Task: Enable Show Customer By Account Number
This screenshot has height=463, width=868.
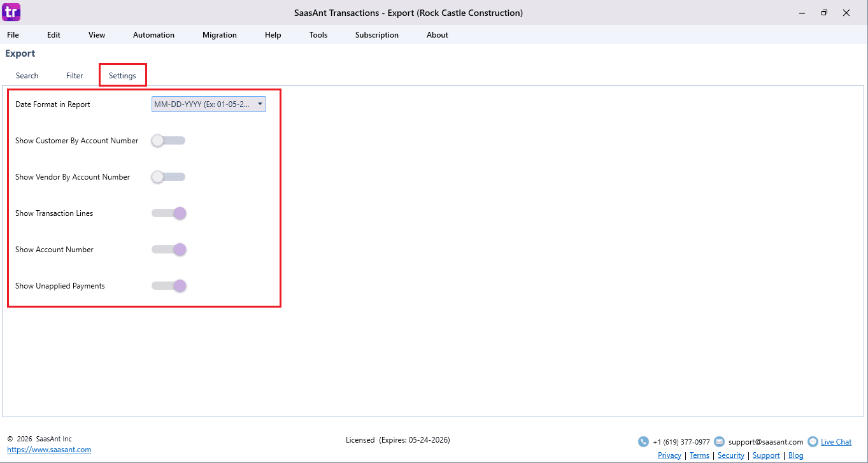Action: (167, 140)
